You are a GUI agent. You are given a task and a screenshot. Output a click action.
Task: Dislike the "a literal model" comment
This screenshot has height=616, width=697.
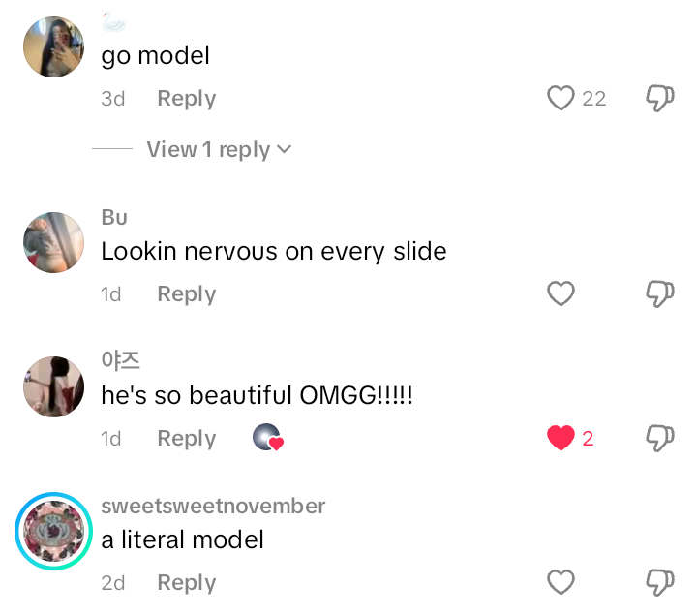pos(660,582)
